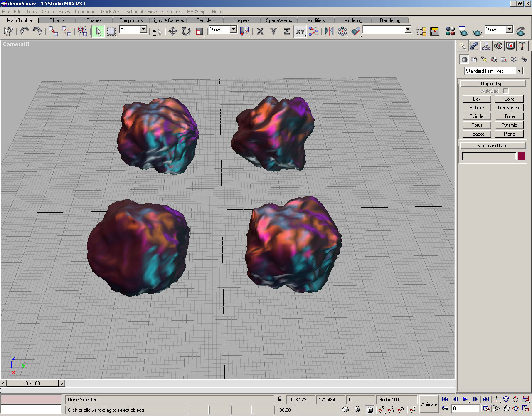Click the Quick Render teapot icon
The height and width of the screenshot is (416, 532).
coord(477,31)
